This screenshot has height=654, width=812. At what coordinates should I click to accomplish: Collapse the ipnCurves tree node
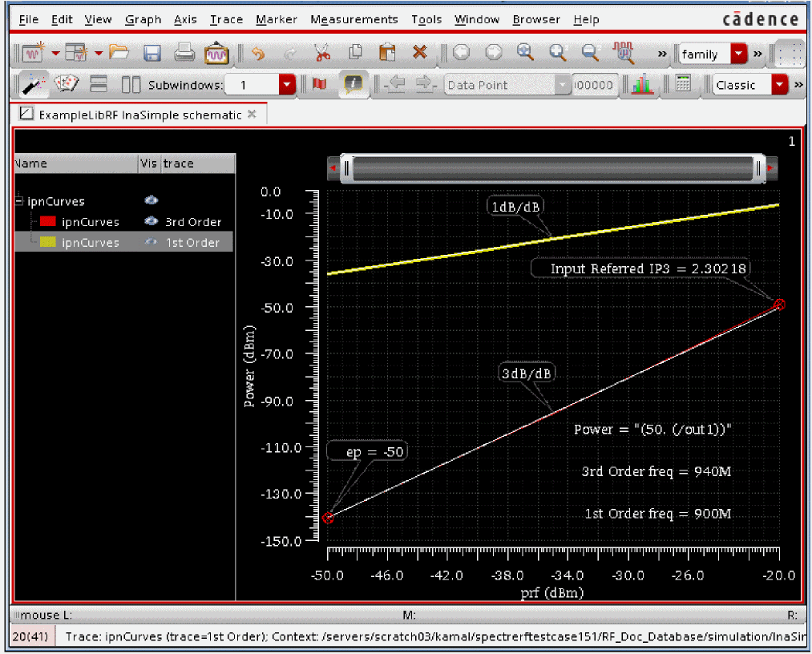(x=19, y=201)
